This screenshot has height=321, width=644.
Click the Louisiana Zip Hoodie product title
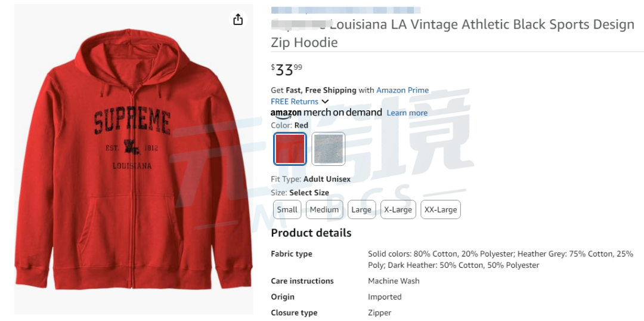click(x=453, y=33)
